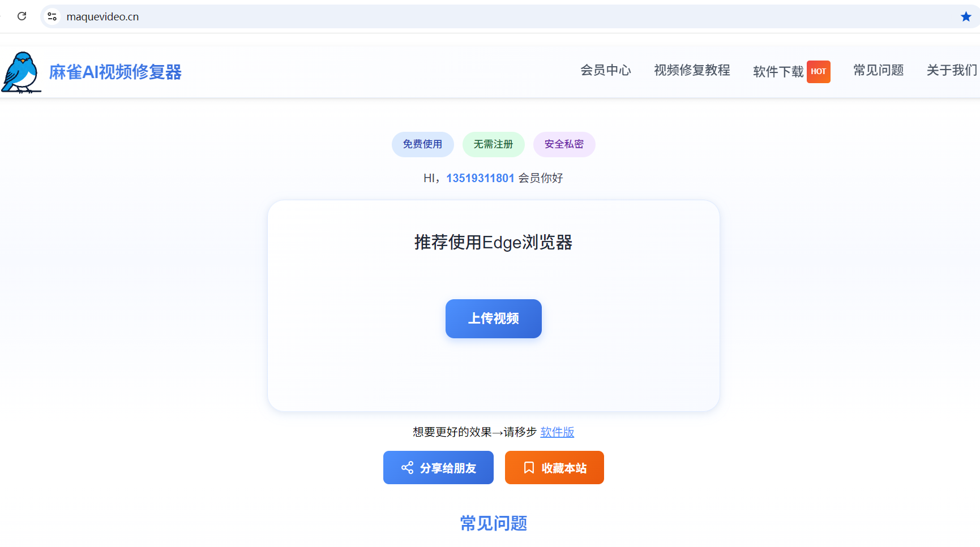Screen dimensions: 980x547
Task: Bookmark this page with the star icon
Action: pyautogui.click(x=965, y=16)
